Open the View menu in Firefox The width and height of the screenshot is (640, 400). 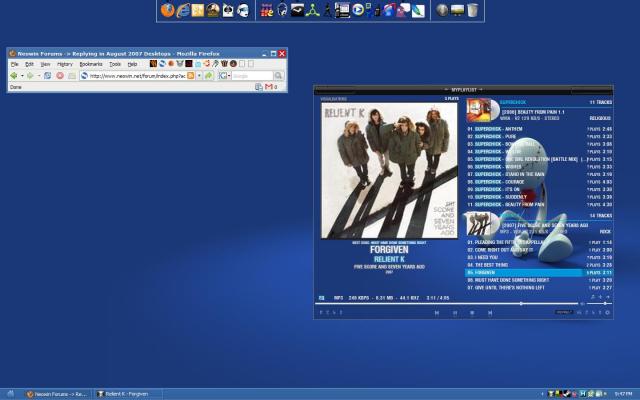click(45, 64)
